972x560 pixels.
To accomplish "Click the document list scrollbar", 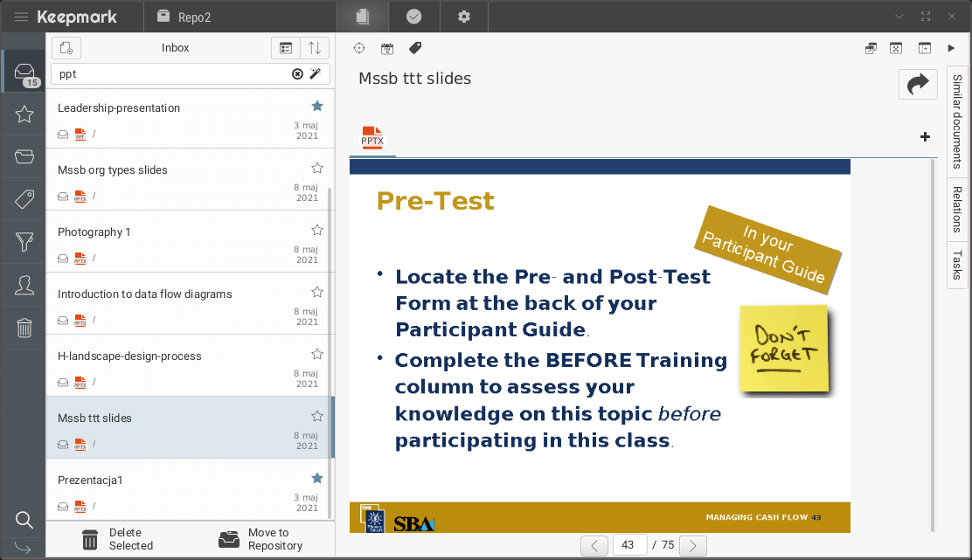I will pos(330,349).
